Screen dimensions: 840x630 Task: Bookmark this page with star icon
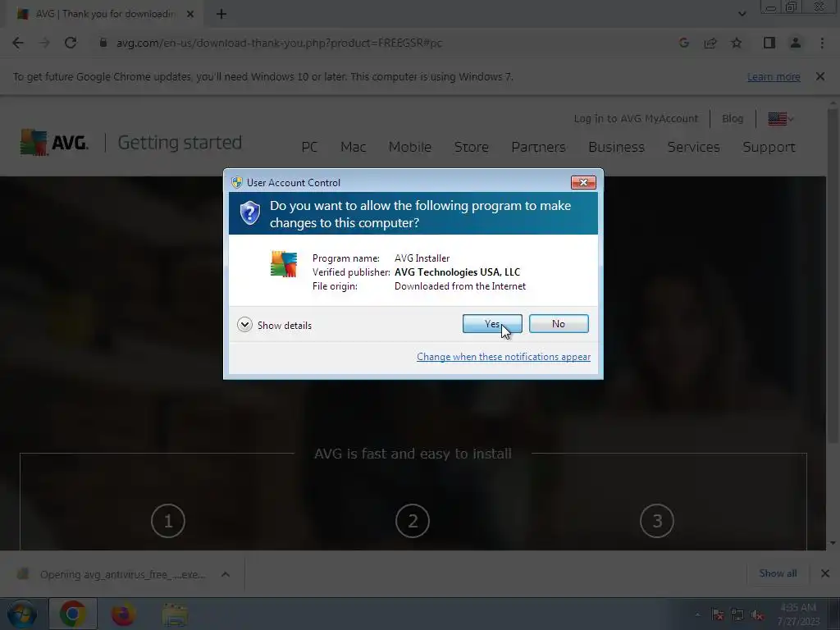tap(737, 43)
